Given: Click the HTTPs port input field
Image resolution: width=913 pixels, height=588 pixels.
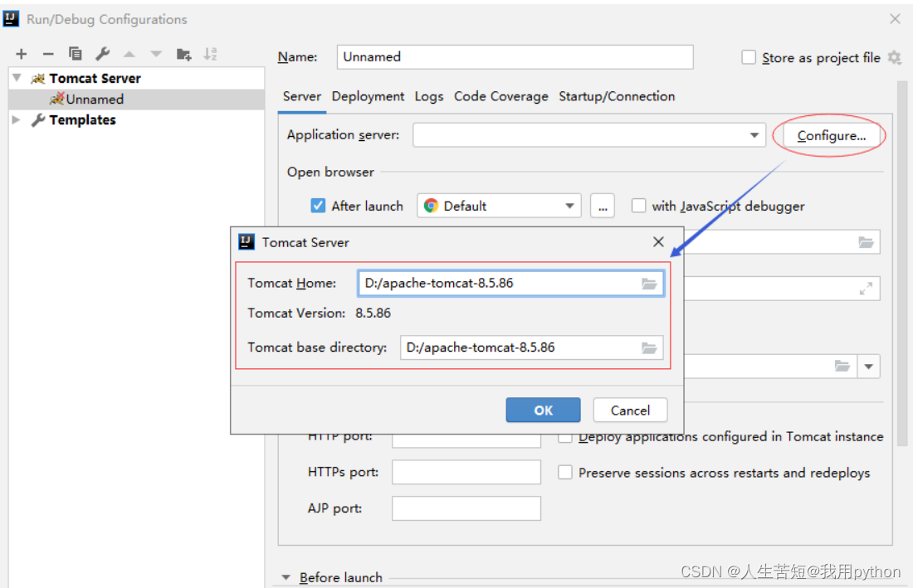Looking at the screenshot, I should 466,472.
